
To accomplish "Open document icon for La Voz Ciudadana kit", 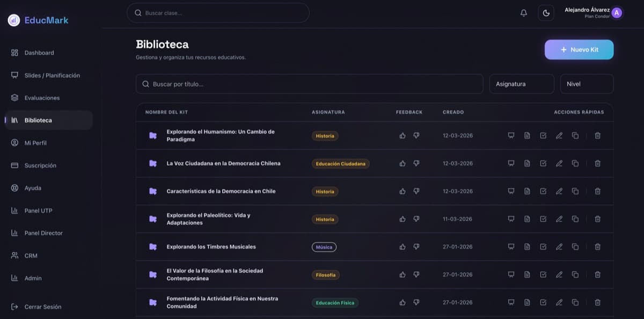I will click(x=527, y=163).
